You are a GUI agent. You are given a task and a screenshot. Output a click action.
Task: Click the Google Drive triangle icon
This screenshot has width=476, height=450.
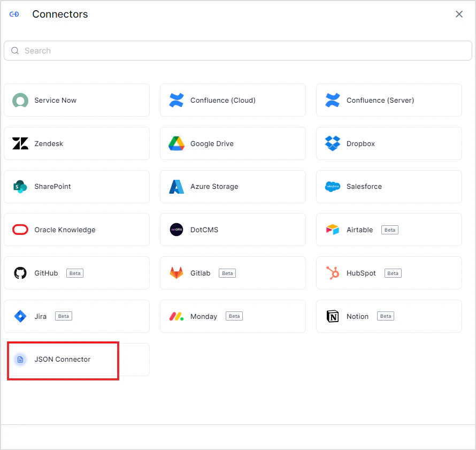click(176, 143)
